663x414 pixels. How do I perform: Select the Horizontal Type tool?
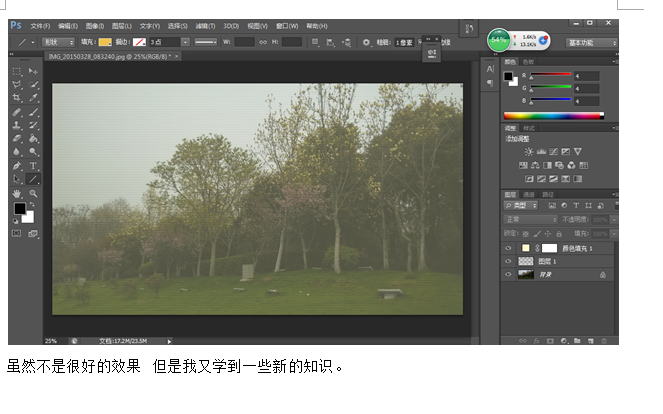(x=33, y=166)
